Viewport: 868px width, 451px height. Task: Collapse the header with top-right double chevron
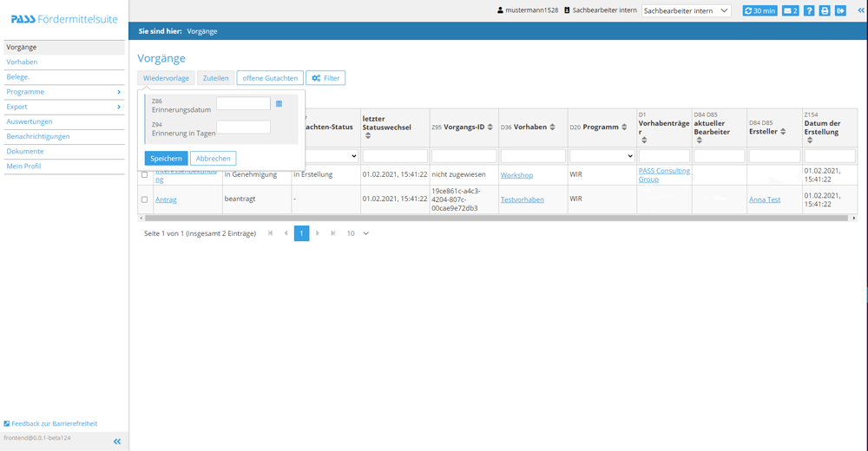[x=861, y=10]
